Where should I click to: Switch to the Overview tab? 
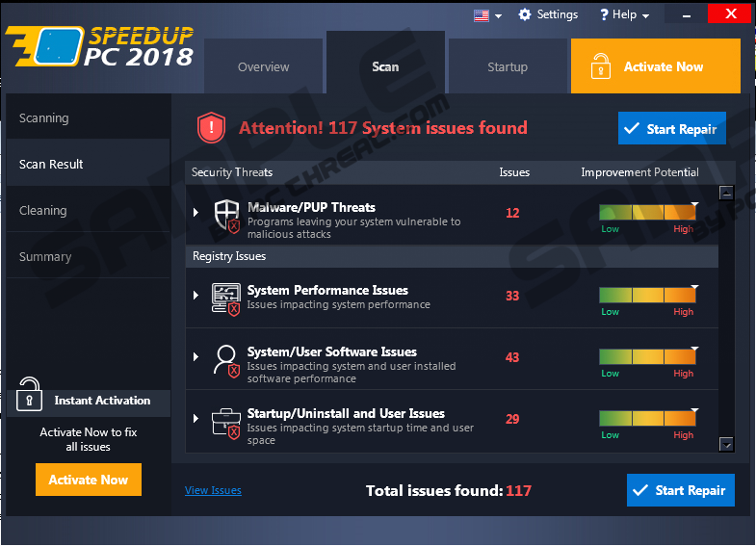tap(263, 66)
